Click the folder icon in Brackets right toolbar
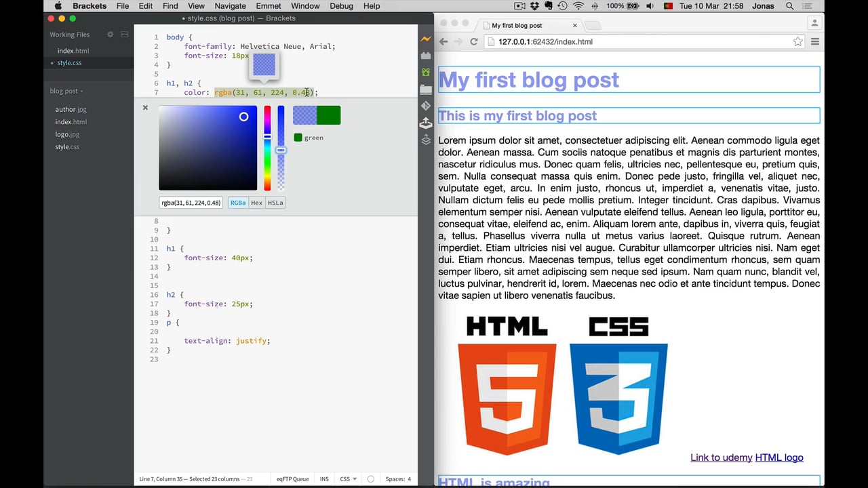Screen dimensions: 868x488 point(426,89)
